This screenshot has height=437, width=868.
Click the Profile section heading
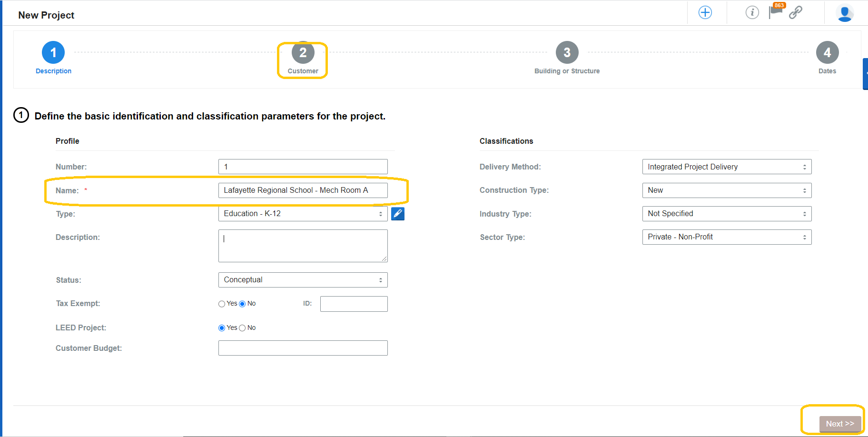67,141
